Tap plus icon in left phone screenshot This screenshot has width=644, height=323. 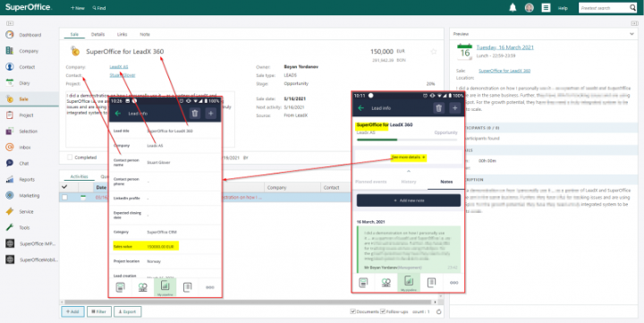coord(211,113)
